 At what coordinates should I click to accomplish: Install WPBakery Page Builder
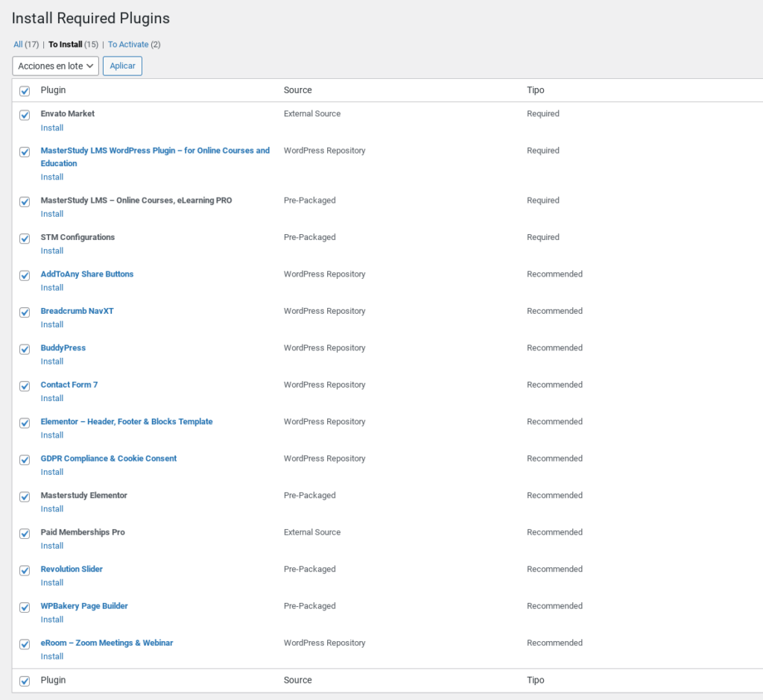tap(52, 619)
